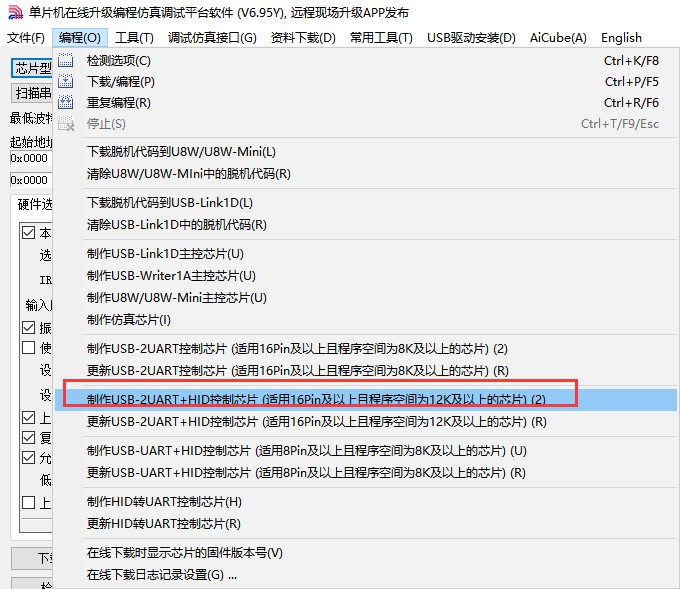Select 检测选项(C) menu entry
This screenshot has height=589, width=680.
(x=366, y=60)
